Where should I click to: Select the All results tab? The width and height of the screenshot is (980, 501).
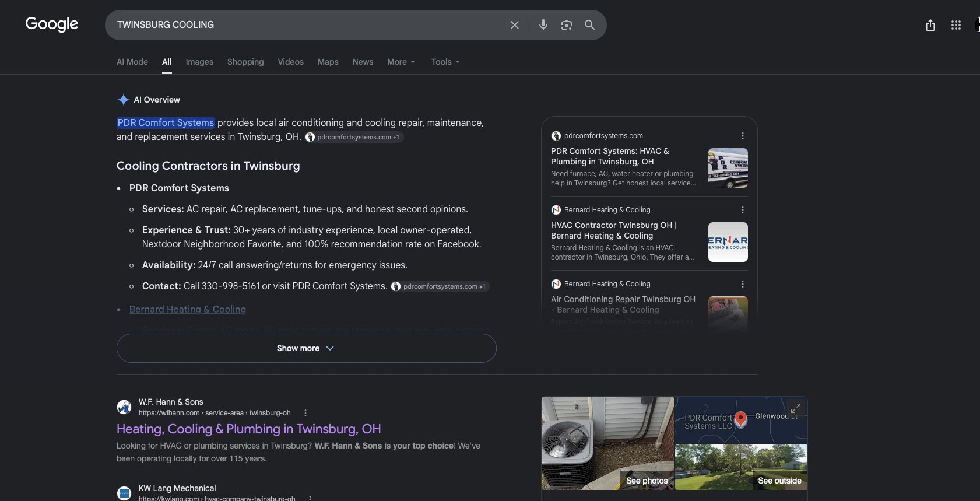coord(167,62)
